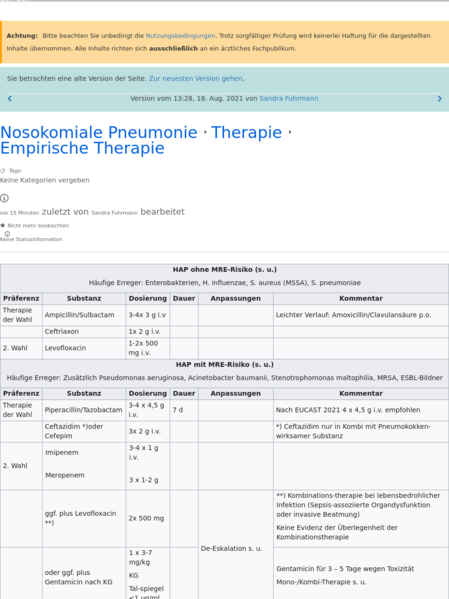Image resolution: width=449 pixels, height=599 pixels.
Task: Click 'Leichter Verlauf: Amoxicillin/Clavulansäure p.o.' comment
Action: pyautogui.click(x=353, y=315)
